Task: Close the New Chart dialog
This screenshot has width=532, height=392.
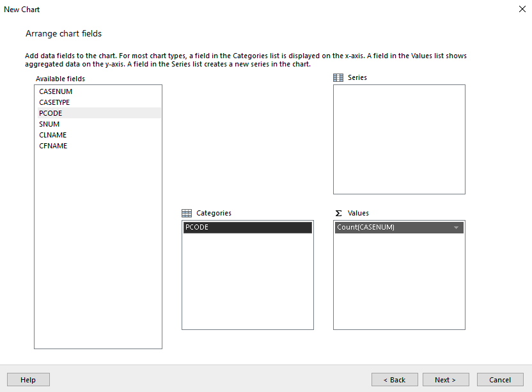Action: [x=522, y=10]
